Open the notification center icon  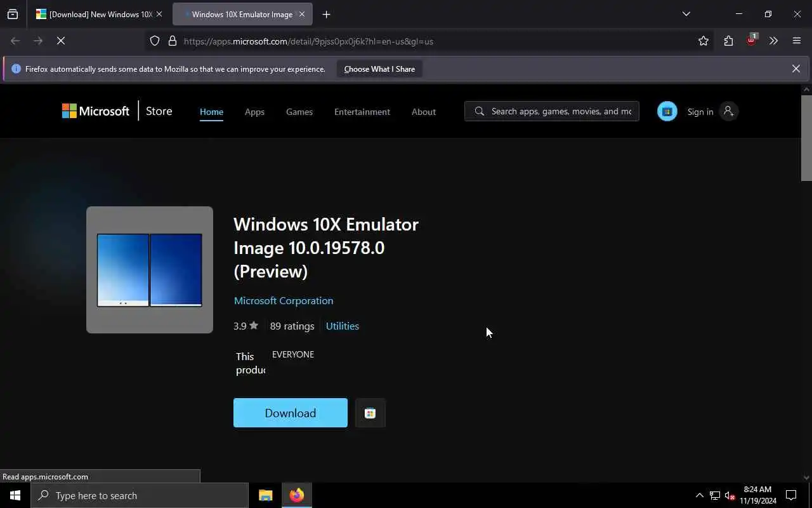point(791,495)
